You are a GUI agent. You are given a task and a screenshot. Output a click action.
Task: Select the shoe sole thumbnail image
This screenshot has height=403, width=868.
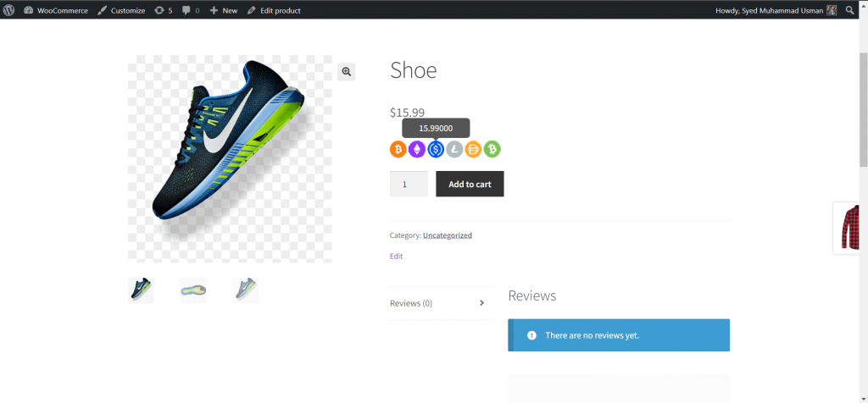pos(193,290)
